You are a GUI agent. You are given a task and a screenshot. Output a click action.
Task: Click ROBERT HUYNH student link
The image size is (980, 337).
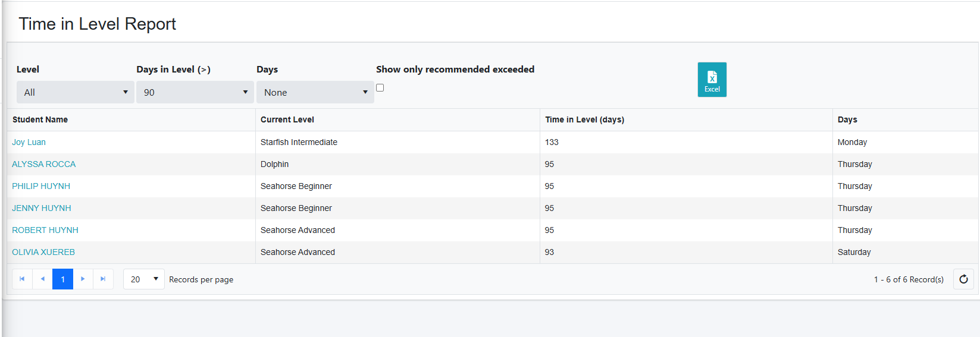[x=45, y=231]
